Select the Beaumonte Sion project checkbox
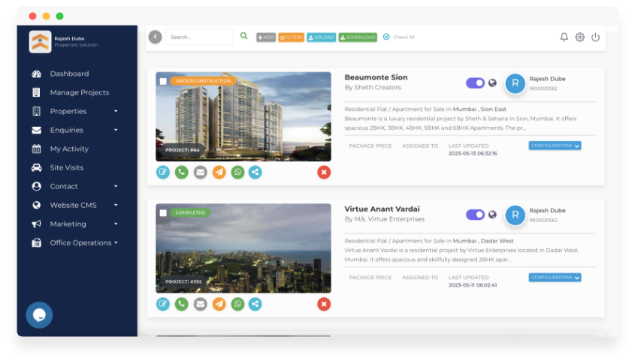 [x=163, y=81]
